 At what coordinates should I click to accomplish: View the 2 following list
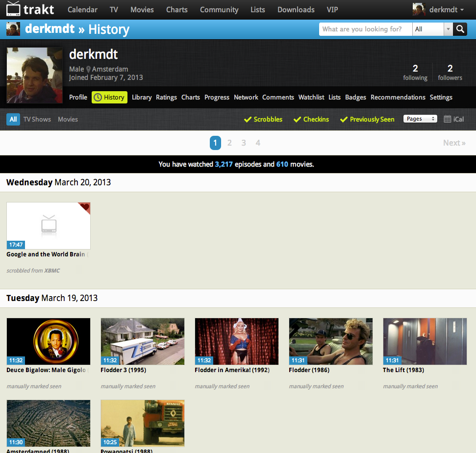415,72
